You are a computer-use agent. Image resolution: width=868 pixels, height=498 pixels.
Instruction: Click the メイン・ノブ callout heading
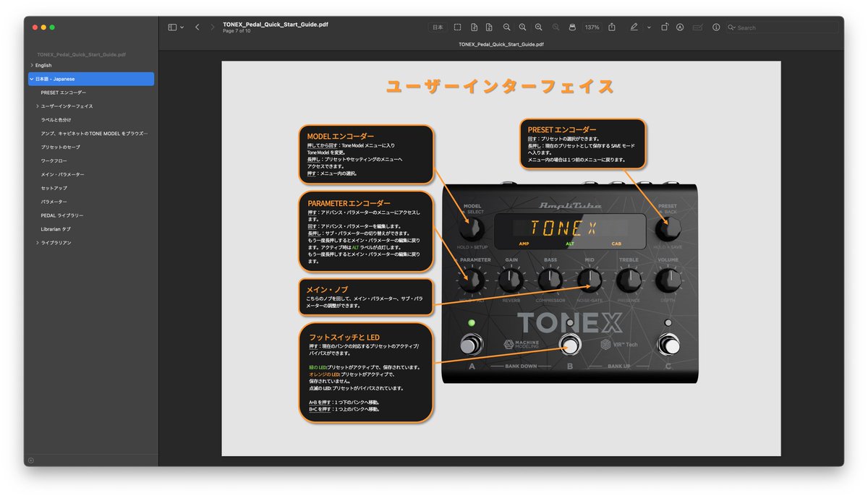point(327,290)
